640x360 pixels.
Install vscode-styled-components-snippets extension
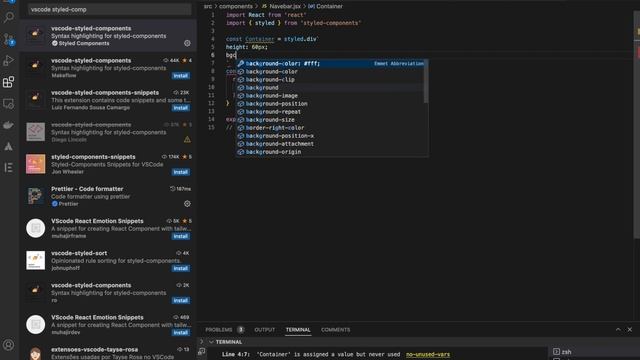(180, 108)
